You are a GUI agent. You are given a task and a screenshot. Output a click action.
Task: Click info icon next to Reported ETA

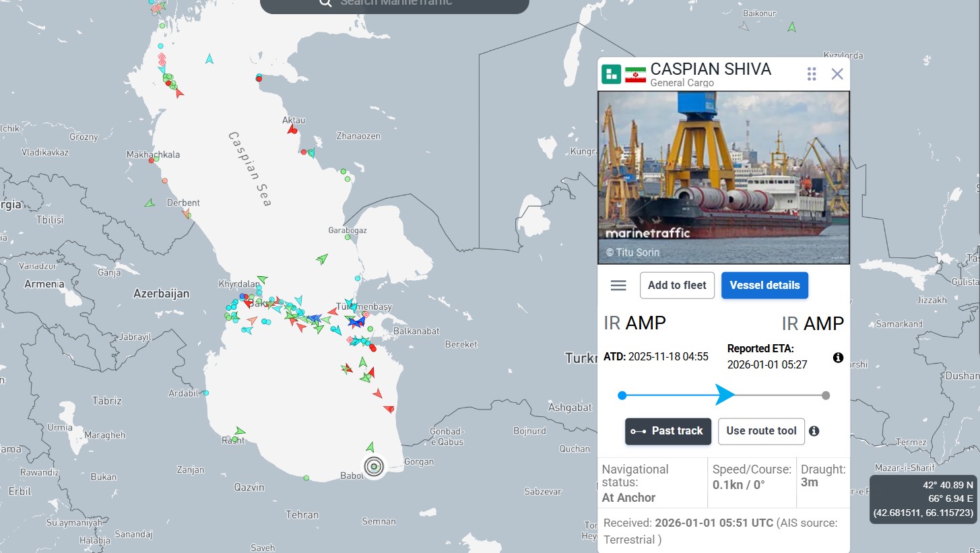click(x=838, y=358)
